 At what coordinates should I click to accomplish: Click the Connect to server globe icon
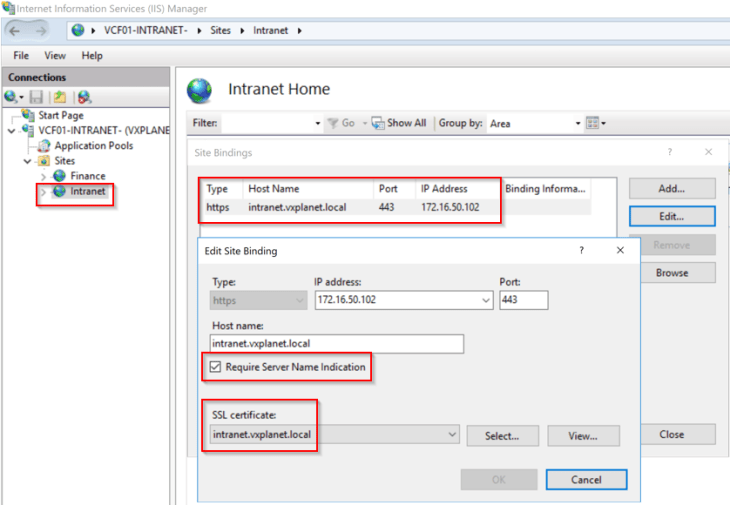(11, 97)
